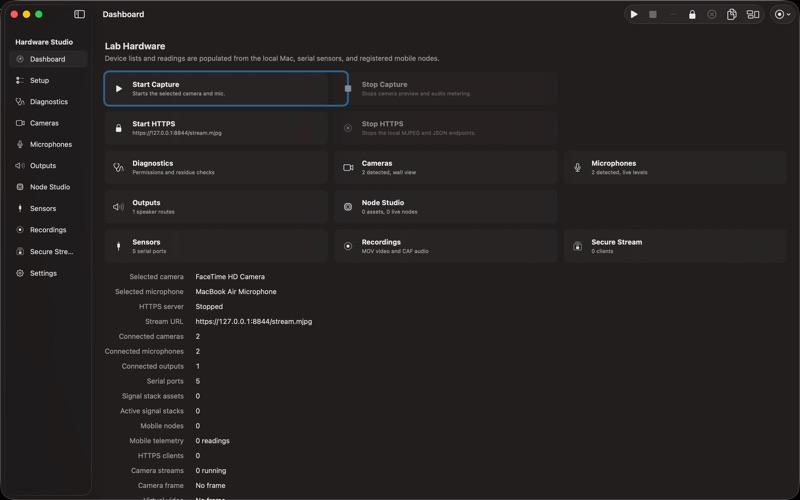Select Dashboard in the sidebar
Screen dimensions: 800x500
[x=48, y=59]
